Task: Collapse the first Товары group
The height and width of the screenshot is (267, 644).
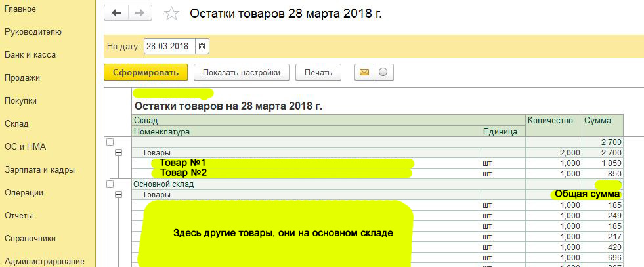Action: point(119,153)
